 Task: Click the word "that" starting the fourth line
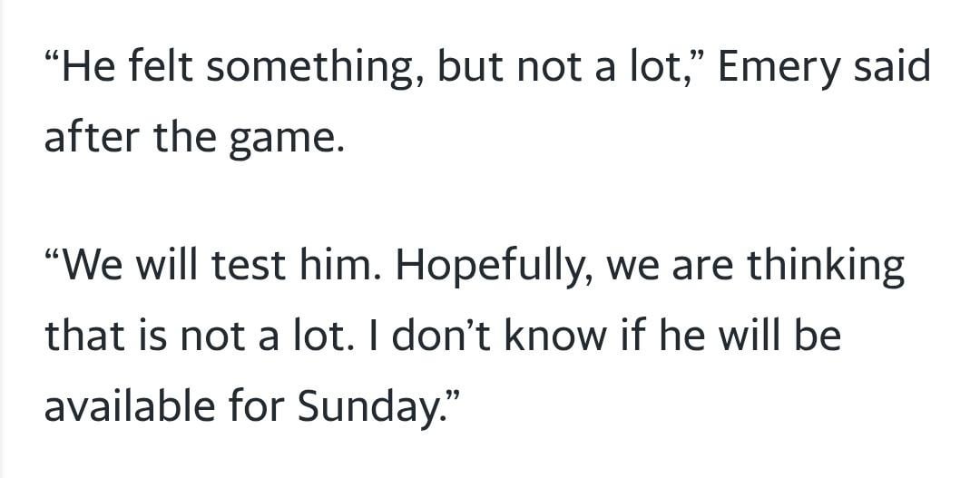83,336
